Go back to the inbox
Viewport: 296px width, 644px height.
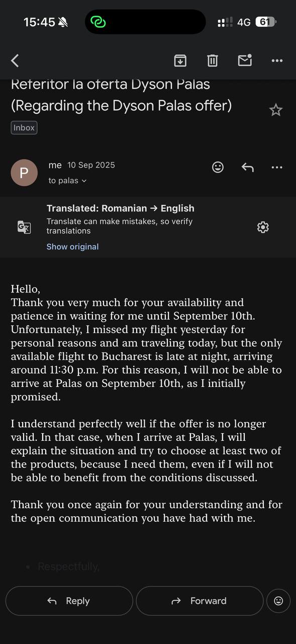[15, 60]
